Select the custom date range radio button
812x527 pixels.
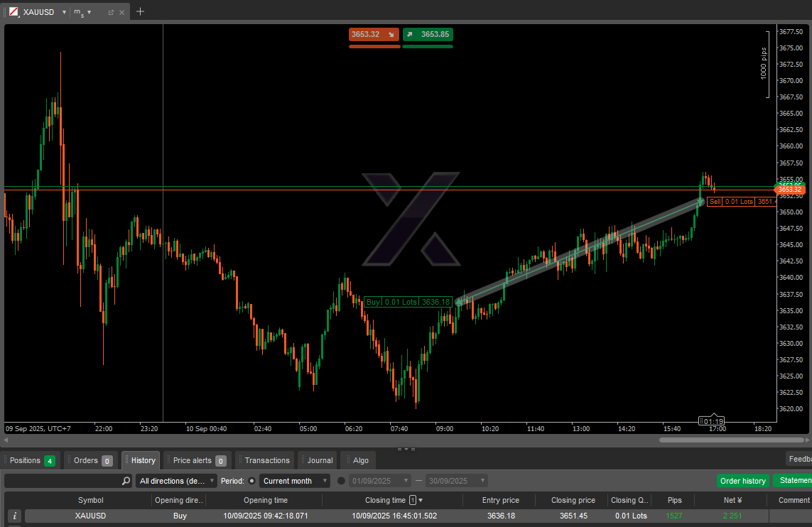(x=341, y=481)
